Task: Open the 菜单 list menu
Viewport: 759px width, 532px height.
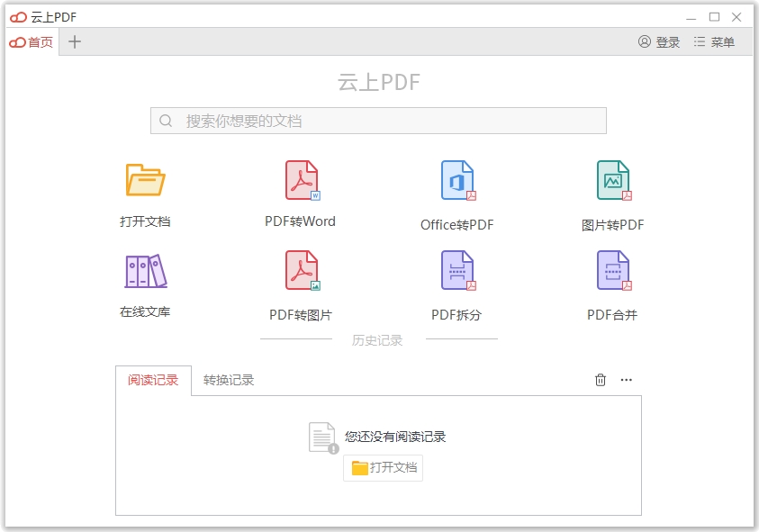Action: point(714,42)
